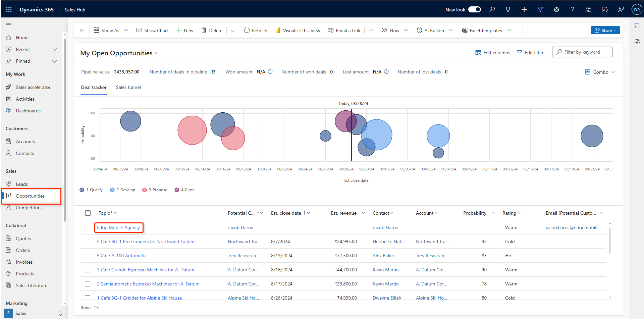Click the Lost amount info icon
Viewport: 644px width, 319px height.
pos(386,72)
